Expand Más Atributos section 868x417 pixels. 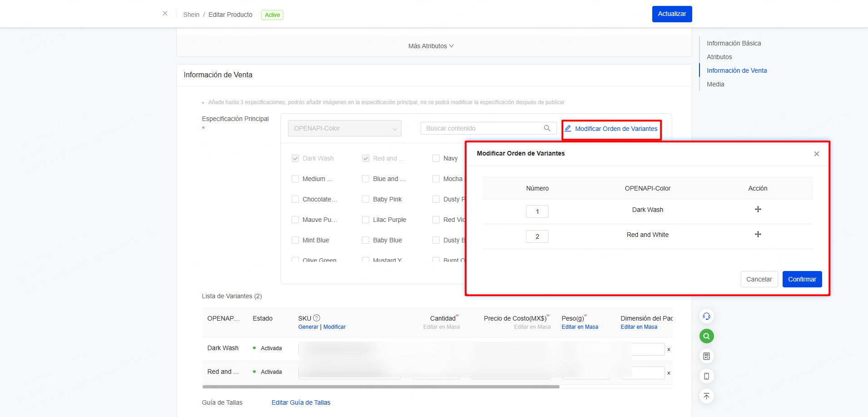pos(431,46)
